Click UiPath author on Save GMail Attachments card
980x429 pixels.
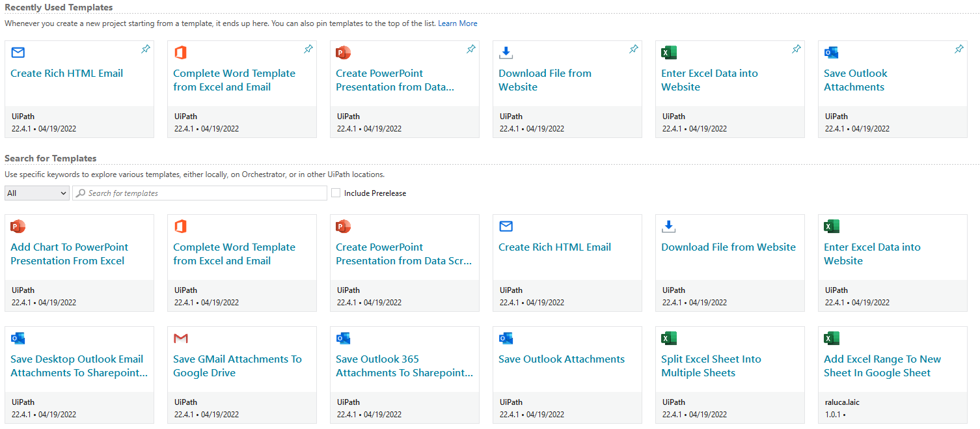185,402
